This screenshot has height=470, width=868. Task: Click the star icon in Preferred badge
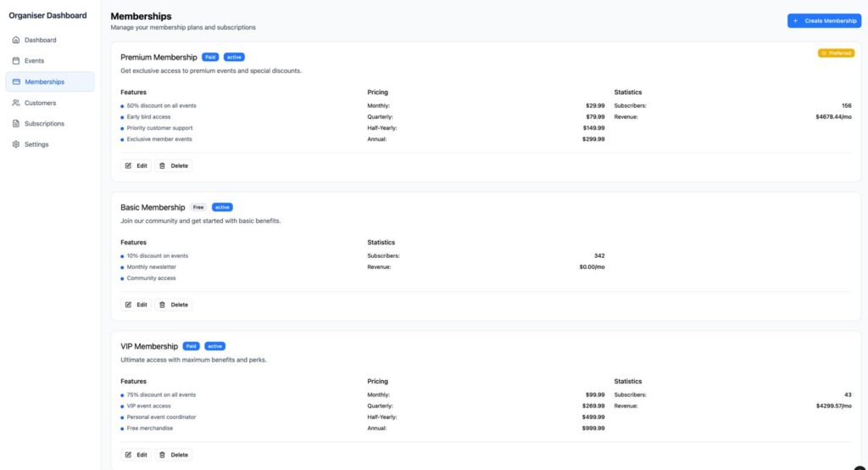click(x=824, y=53)
